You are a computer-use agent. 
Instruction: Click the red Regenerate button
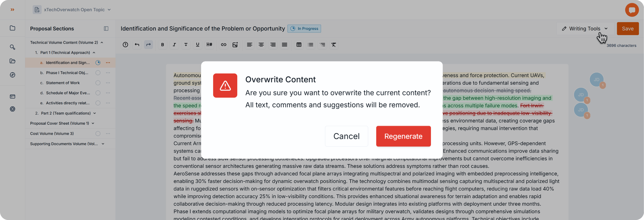(x=403, y=136)
